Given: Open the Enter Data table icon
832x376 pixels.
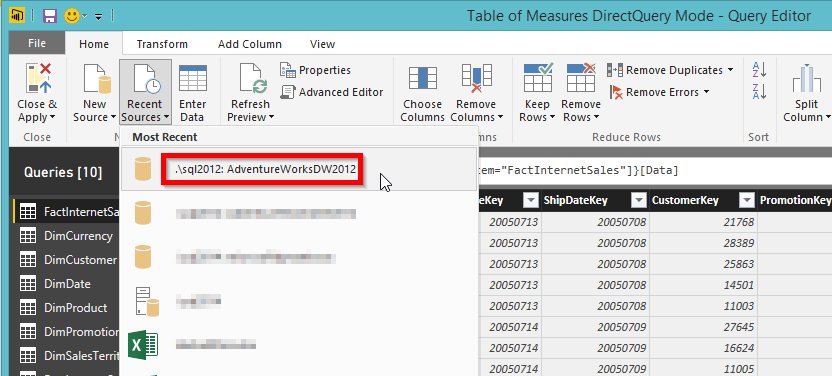Looking at the screenshot, I should [x=192, y=78].
